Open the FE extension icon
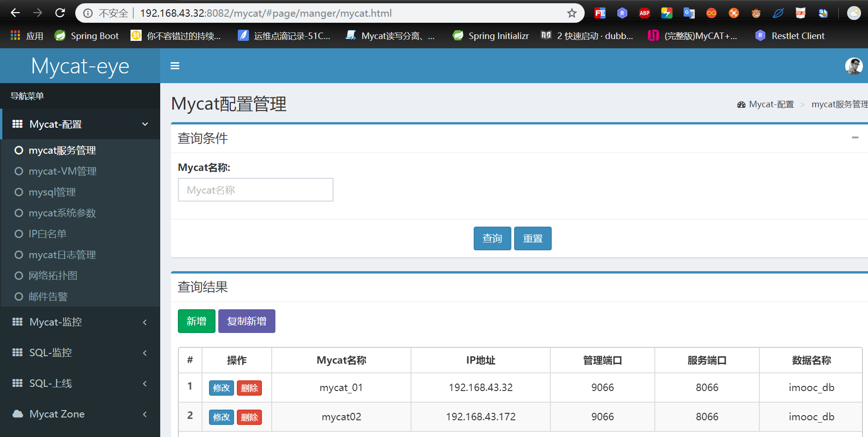Screen dimensions: 868x437 tap(600, 13)
